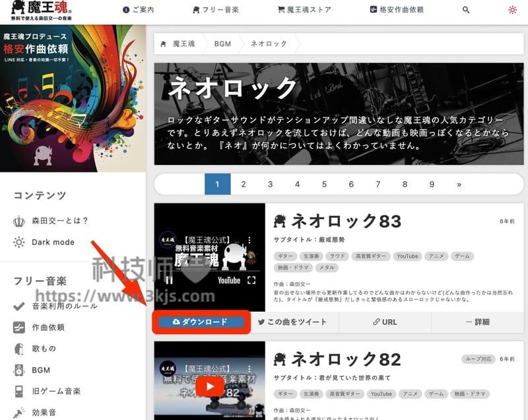Click この曲をツイート for ネオロック83
Image resolution: width=528 pixels, height=420 pixels.
(x=292, y=322)
